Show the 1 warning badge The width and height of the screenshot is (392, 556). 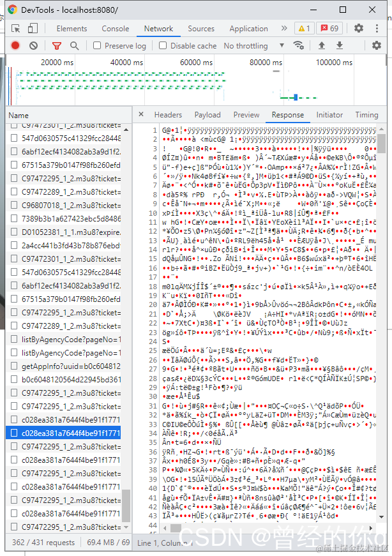coord(304,28)
